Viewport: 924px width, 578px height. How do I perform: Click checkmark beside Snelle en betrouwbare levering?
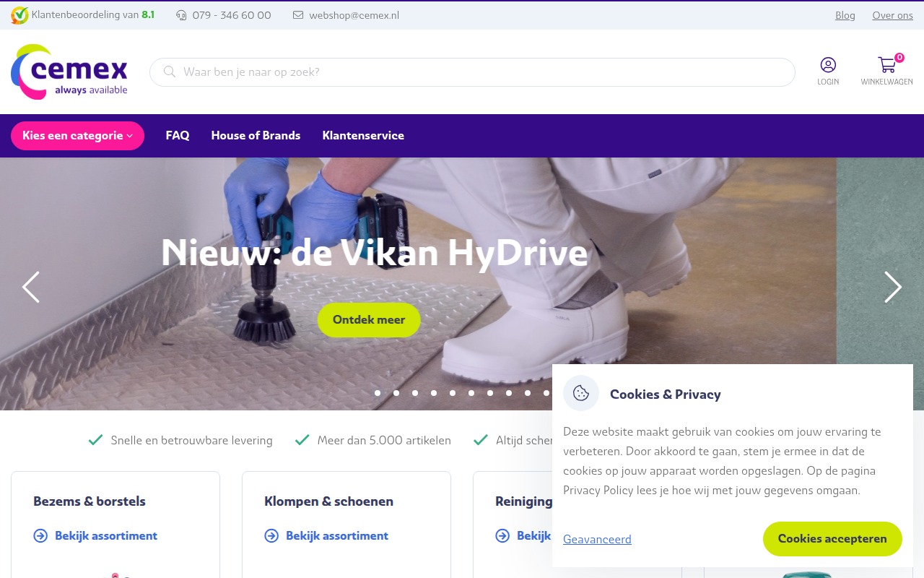[95, 440]
